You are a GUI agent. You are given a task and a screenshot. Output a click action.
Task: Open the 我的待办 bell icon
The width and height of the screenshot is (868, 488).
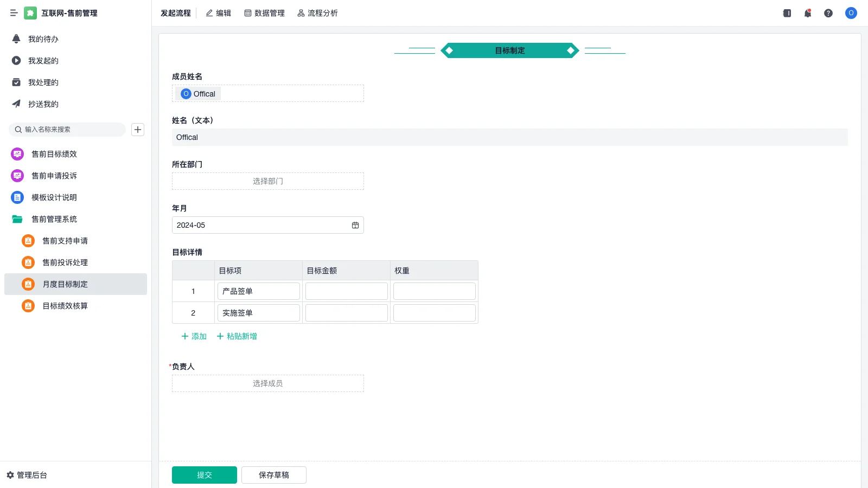(16, 38)
